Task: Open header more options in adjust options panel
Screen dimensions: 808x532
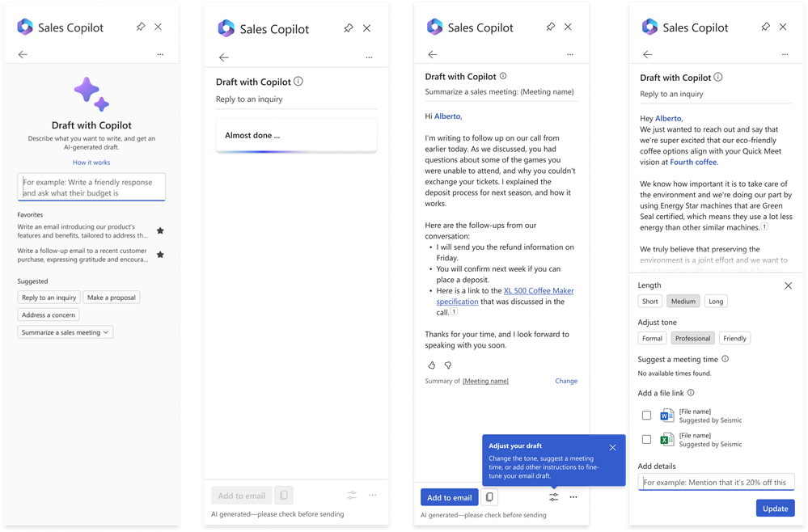Action: 785,54
